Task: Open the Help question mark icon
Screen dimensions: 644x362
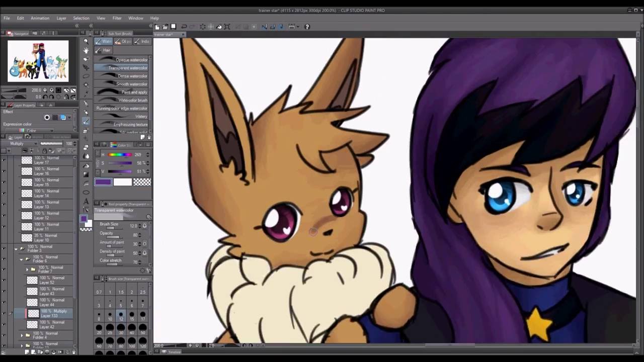Action: (307, 27)
